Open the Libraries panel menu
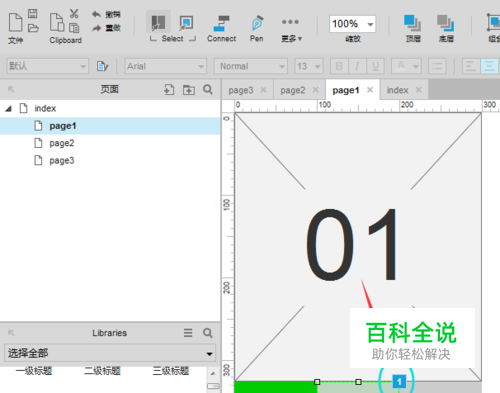500x393 pixels. (x=188, y=333)
